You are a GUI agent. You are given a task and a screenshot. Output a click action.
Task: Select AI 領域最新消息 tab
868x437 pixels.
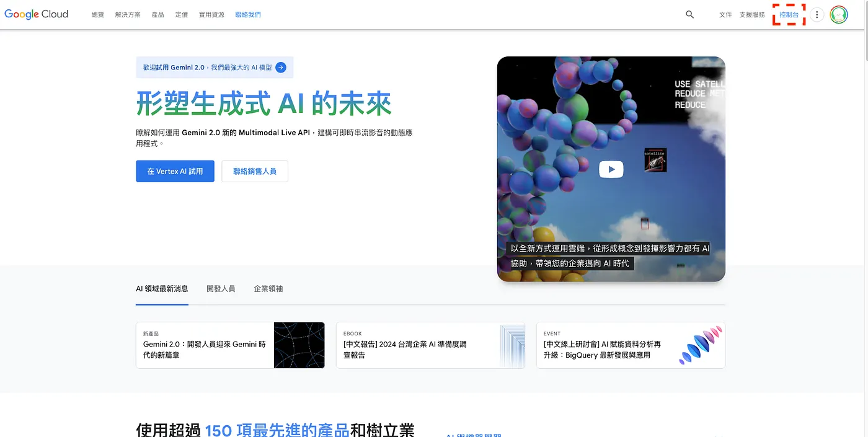(x=162, y=289)
